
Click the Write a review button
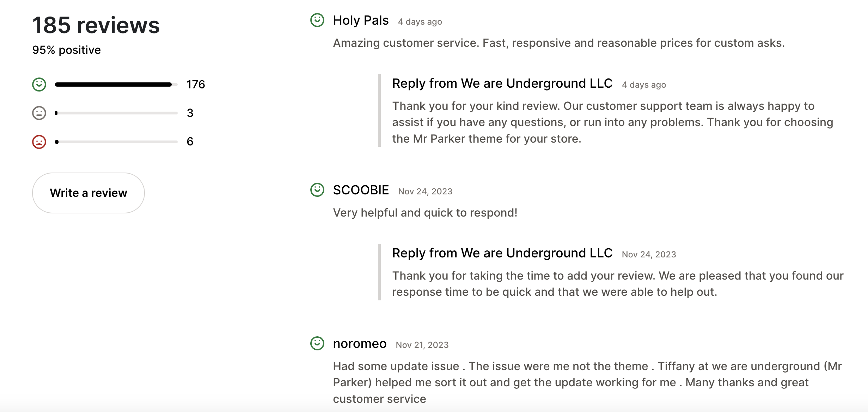[x=88, y=193]
